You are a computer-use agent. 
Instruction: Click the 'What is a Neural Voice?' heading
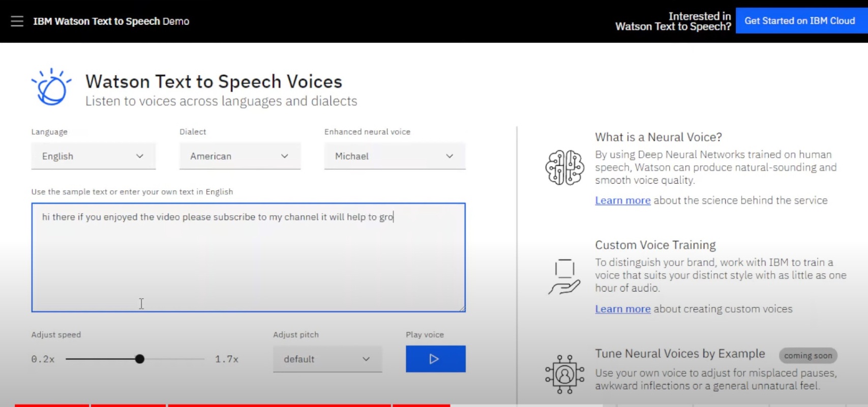pyautogui.click(x=659, y=137)
